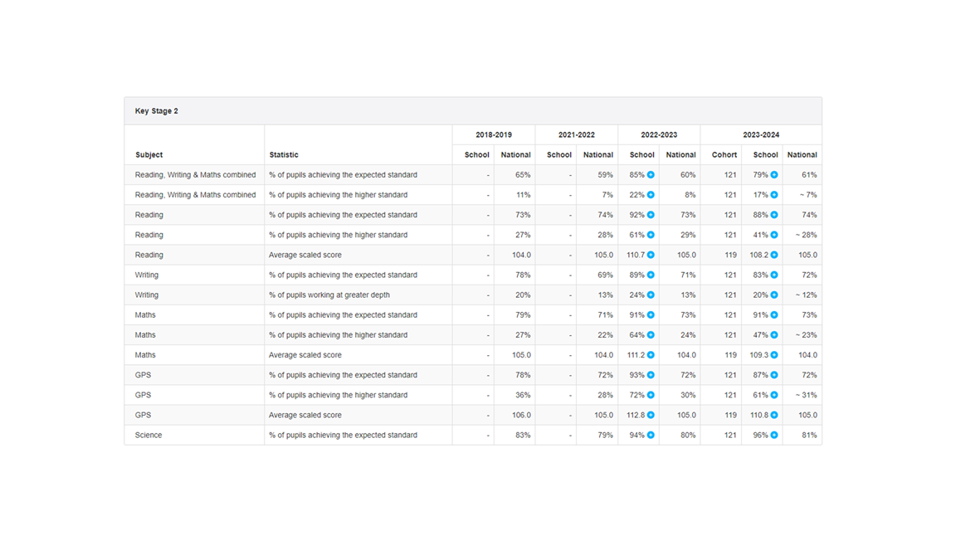Click the Cohort column header
This screenshot has height=560, width=980.
click(724, 155)
